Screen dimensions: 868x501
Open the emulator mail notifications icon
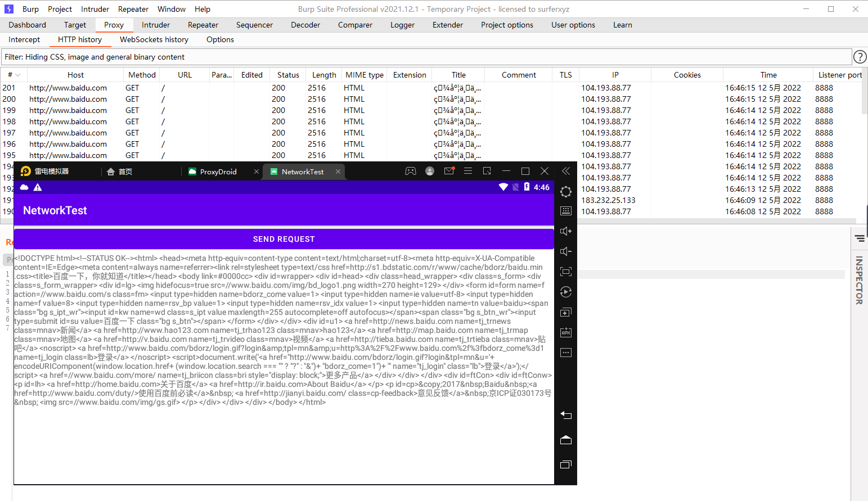pos(449,171)
